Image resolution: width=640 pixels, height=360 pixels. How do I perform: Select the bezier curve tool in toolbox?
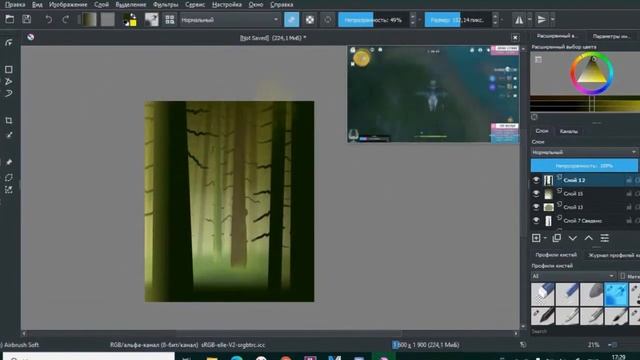(x=9, y=93)
